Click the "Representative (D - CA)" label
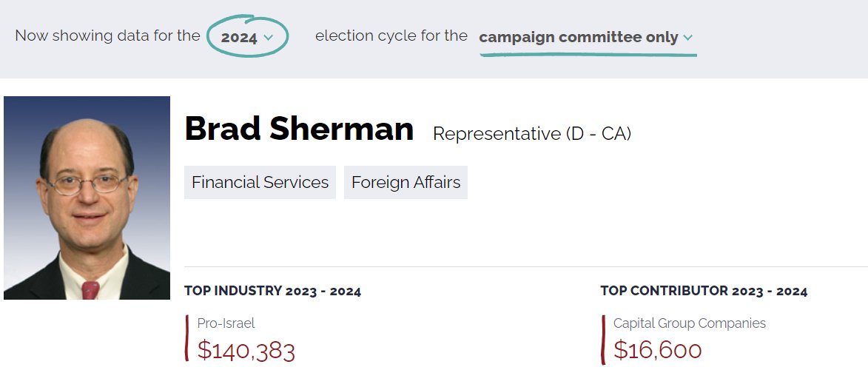Screen dimensions: 868x387 531,134
